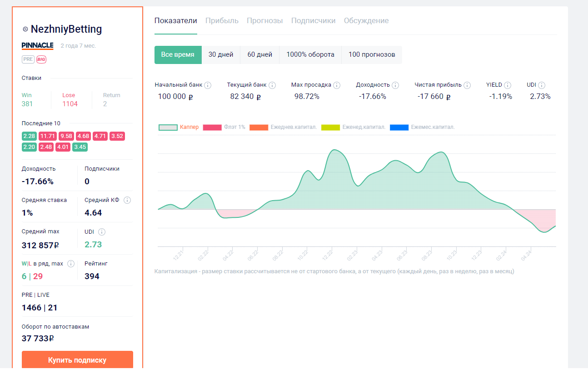Click the Pinnacle bookmaker logo
588x369 pixels.
(38, 45)
